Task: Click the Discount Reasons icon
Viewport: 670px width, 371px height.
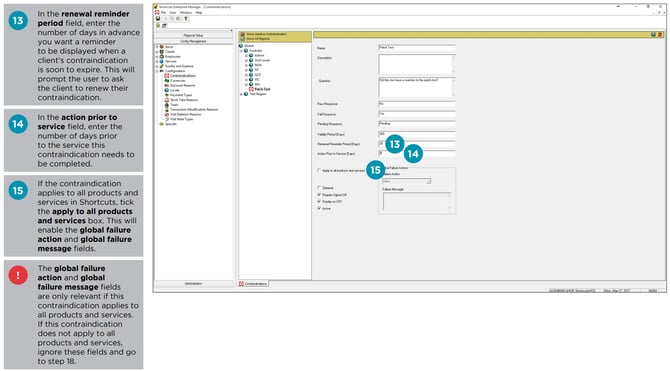Action: pyautogui.click(x=167, y=85)
